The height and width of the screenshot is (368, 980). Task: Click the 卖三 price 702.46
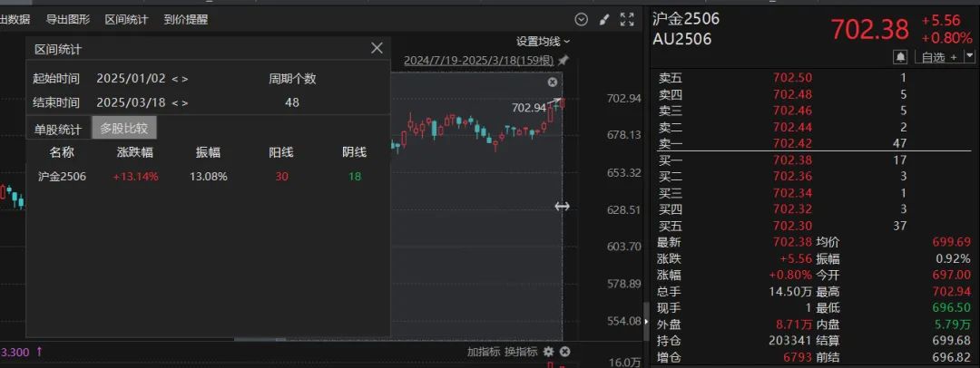tap(792, 111)
